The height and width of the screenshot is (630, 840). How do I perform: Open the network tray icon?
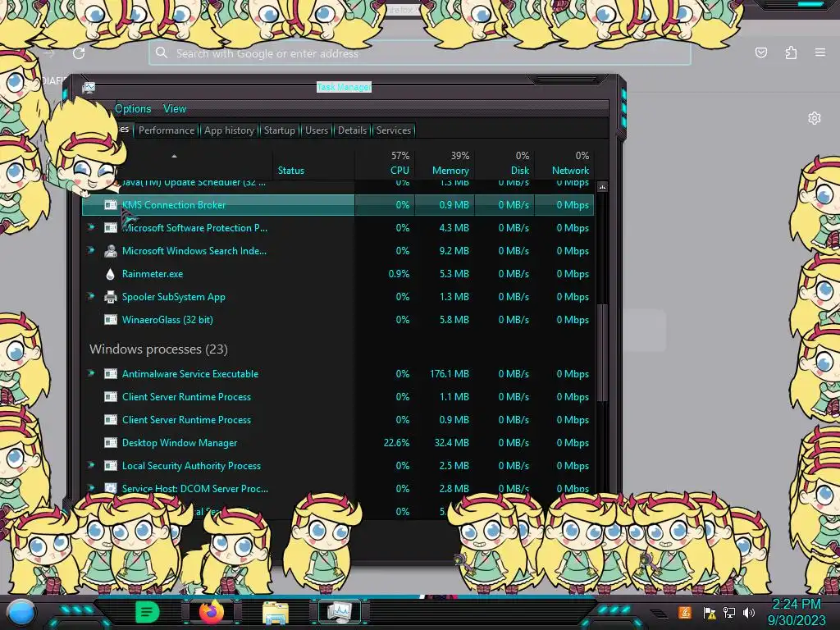coord(729,612)
